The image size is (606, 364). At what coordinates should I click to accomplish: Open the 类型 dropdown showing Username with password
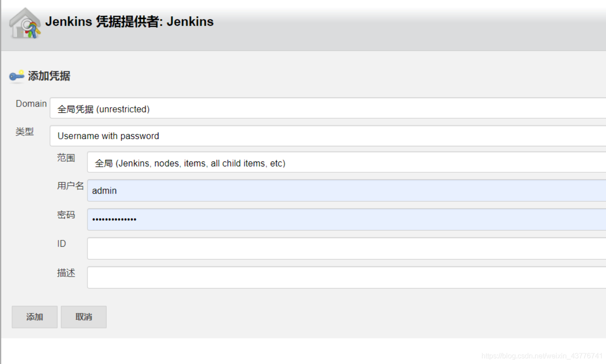coord(328,136)
